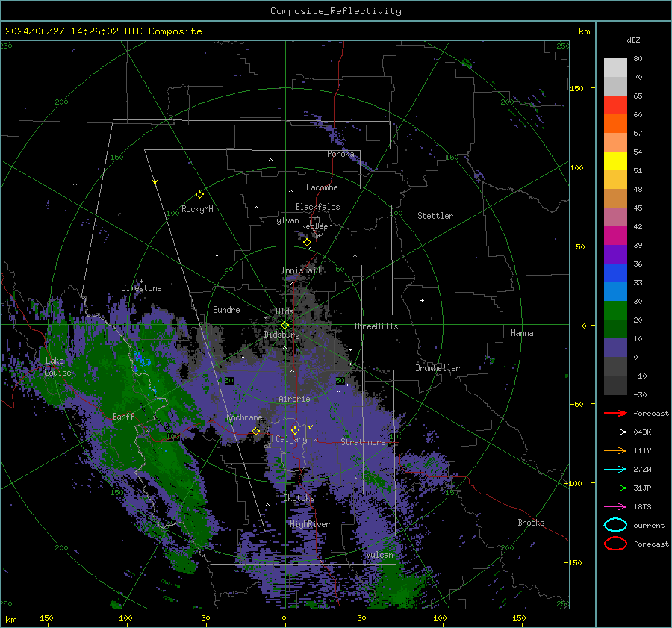This screenshot has width=672, height=628.
Task: Select the bright yellow 54 dBZ swatch
Action: [615, 161]
